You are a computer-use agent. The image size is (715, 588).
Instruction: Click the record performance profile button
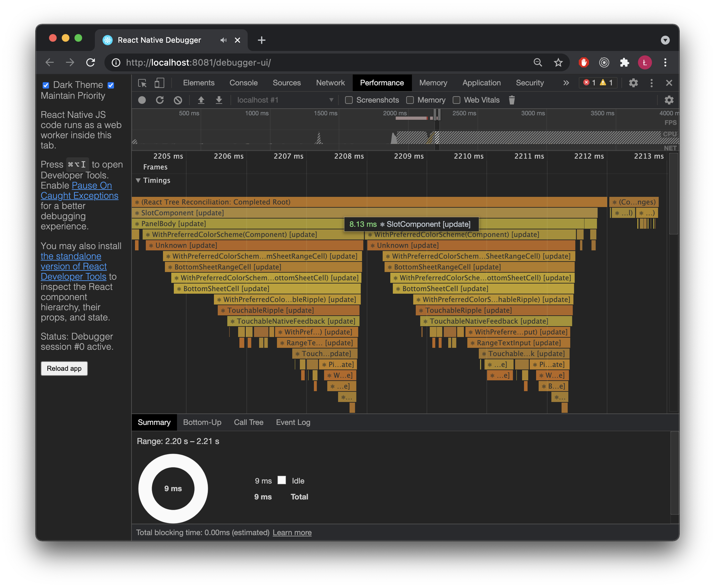point(142,100)
